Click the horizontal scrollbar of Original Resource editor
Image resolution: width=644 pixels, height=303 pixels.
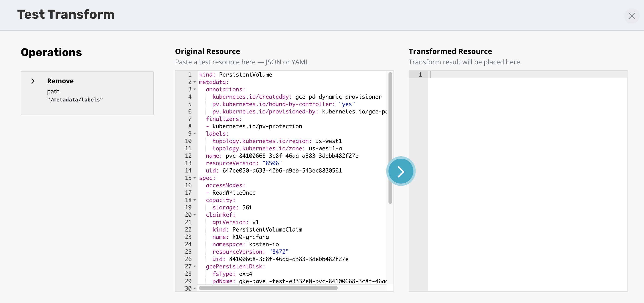point(268,288)
